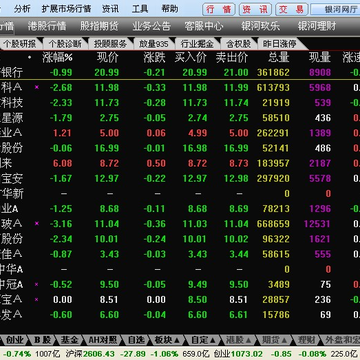Open the 个股研报 sub-tab

(20, 44)
